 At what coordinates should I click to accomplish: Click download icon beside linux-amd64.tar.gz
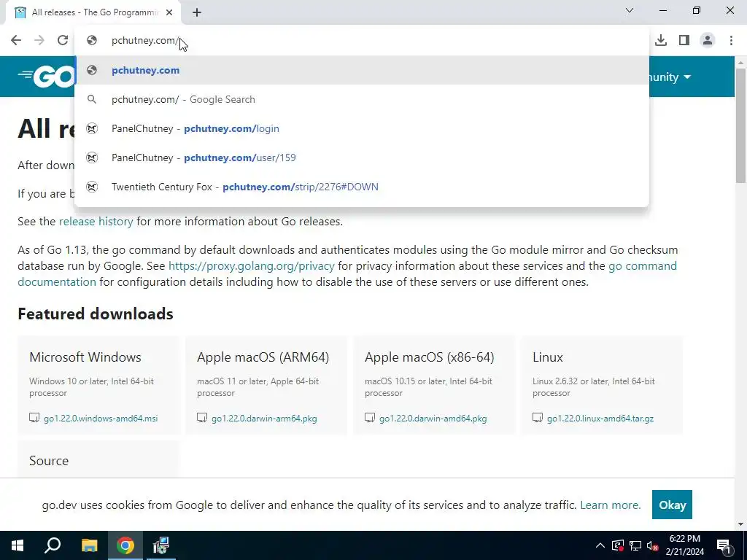tap(538, 418)
